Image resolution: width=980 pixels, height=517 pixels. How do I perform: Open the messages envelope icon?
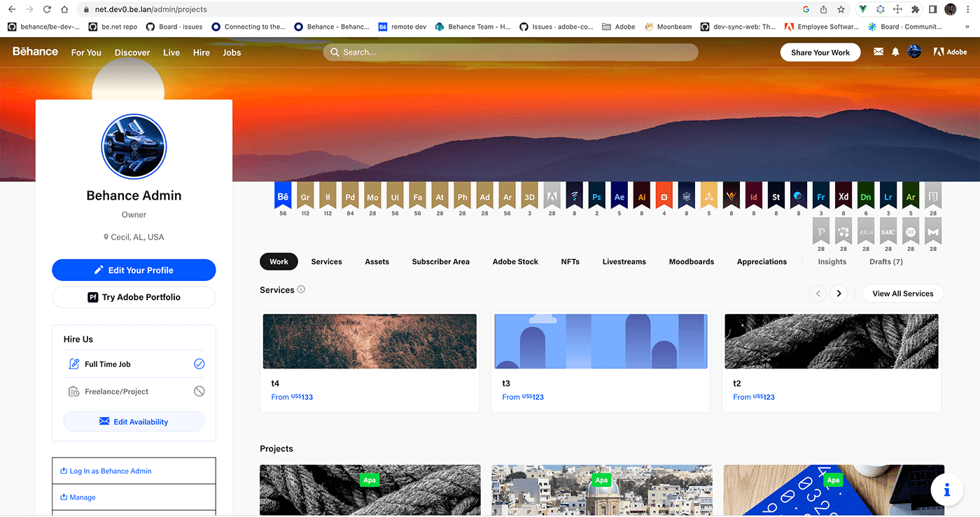click(878, 52)
